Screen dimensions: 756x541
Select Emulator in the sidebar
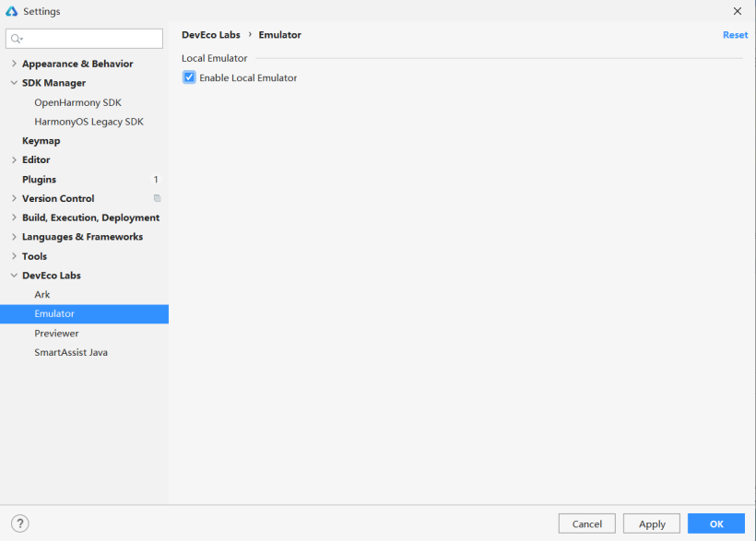tap(85, 314)
